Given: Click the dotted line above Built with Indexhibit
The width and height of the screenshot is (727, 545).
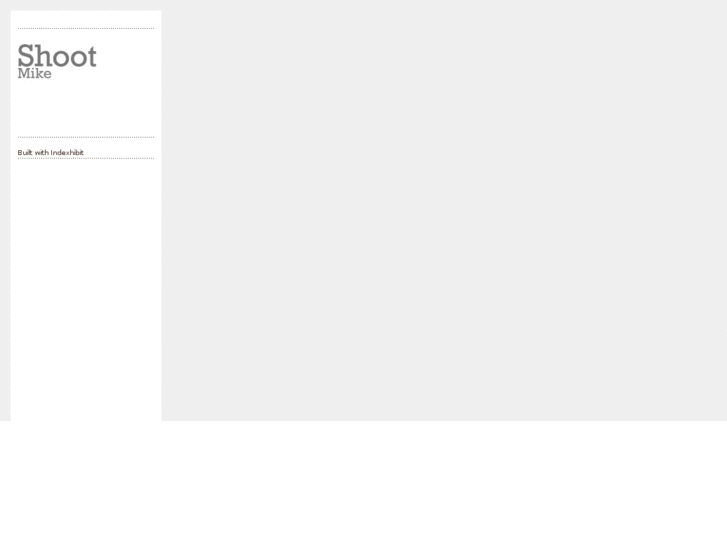Looking at the screenshot, I should coord(86,137).
